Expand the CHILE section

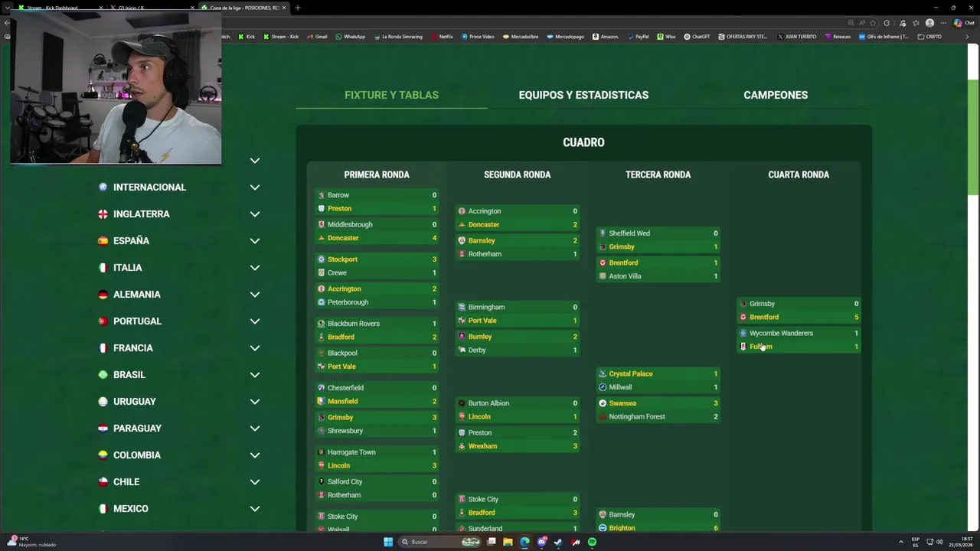coord(180,481)
